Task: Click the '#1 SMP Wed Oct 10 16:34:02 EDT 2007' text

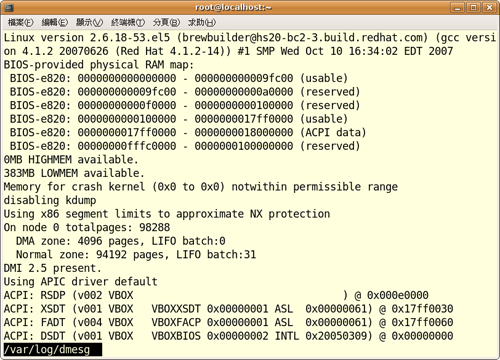Action: tap(345, 51)
